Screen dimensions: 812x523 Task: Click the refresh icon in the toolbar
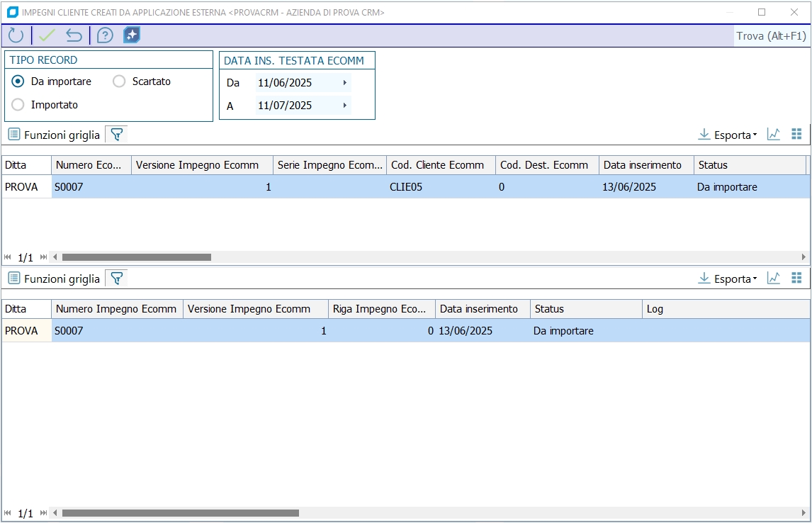pyautogui.click(x=16, y=35)
